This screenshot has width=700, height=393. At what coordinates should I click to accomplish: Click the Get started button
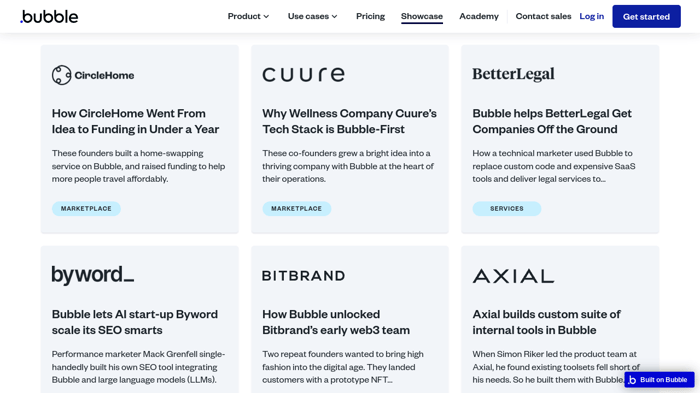646,17
